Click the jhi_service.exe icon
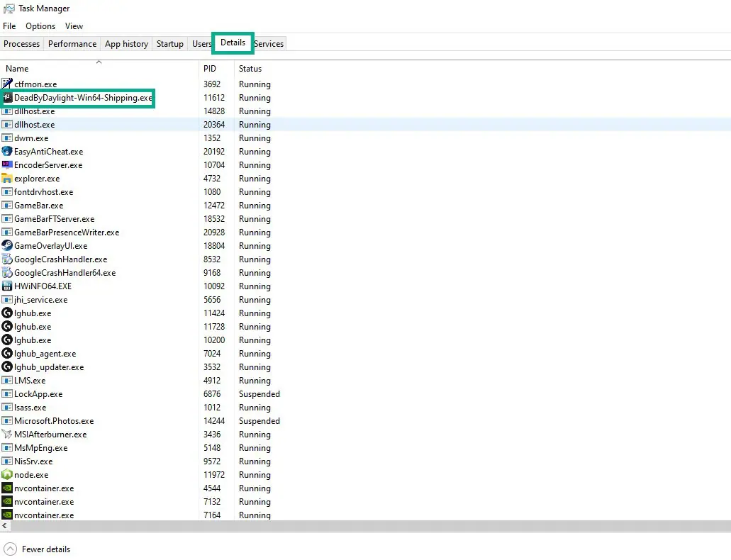731x560 pixels. [7, 300]
